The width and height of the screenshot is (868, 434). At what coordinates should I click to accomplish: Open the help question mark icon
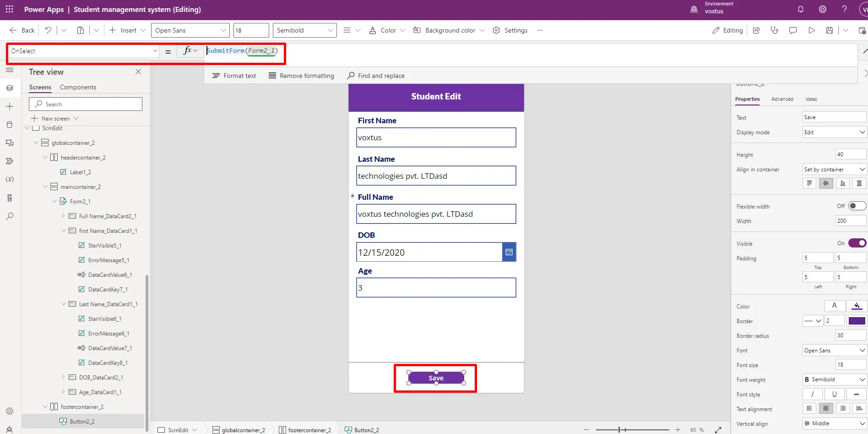[x=845, y=9]
